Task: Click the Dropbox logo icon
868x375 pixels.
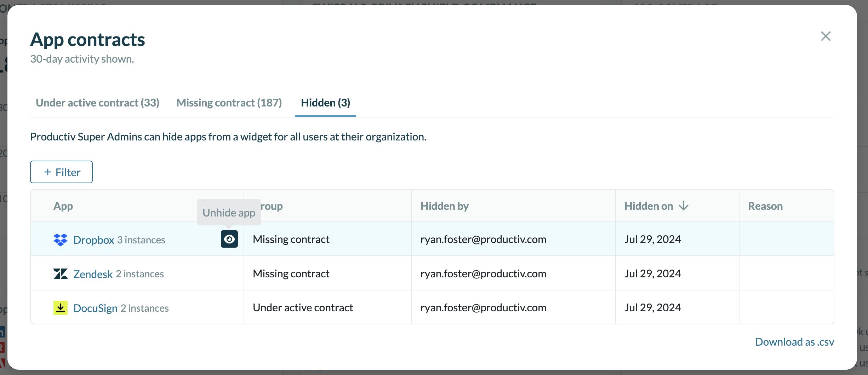Action: point(61,240)
